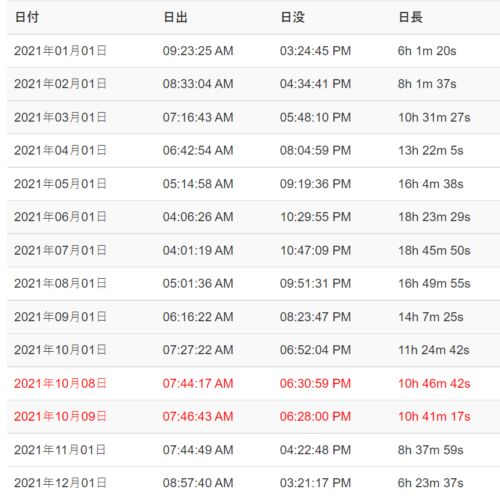
Task: Click sunset time 06:28:00 PM in red
Action: [315, 416]
